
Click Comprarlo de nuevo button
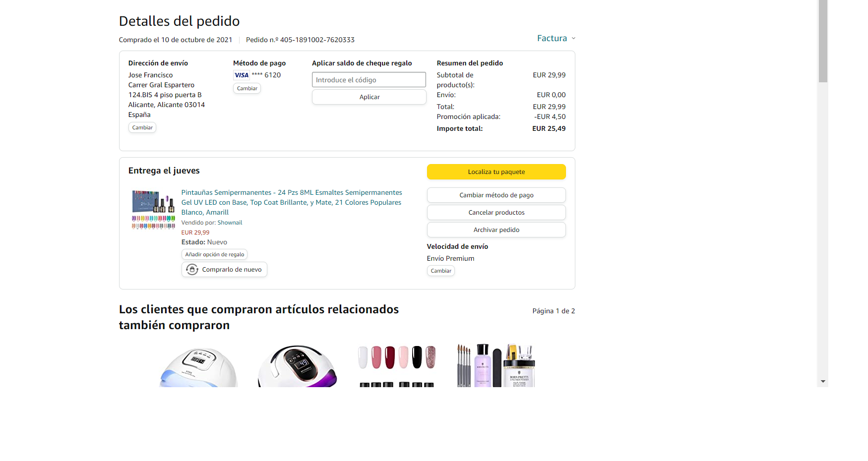click(x=224, y=270)
